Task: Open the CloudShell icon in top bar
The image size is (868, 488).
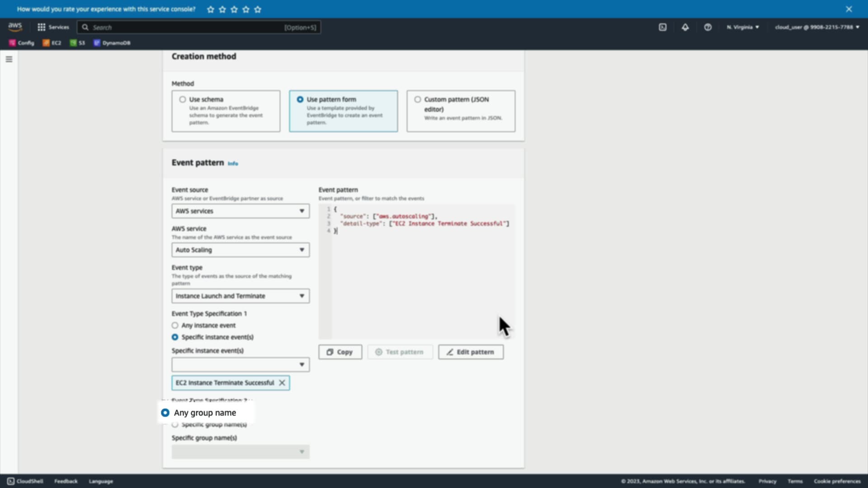Action: point(662,27)
